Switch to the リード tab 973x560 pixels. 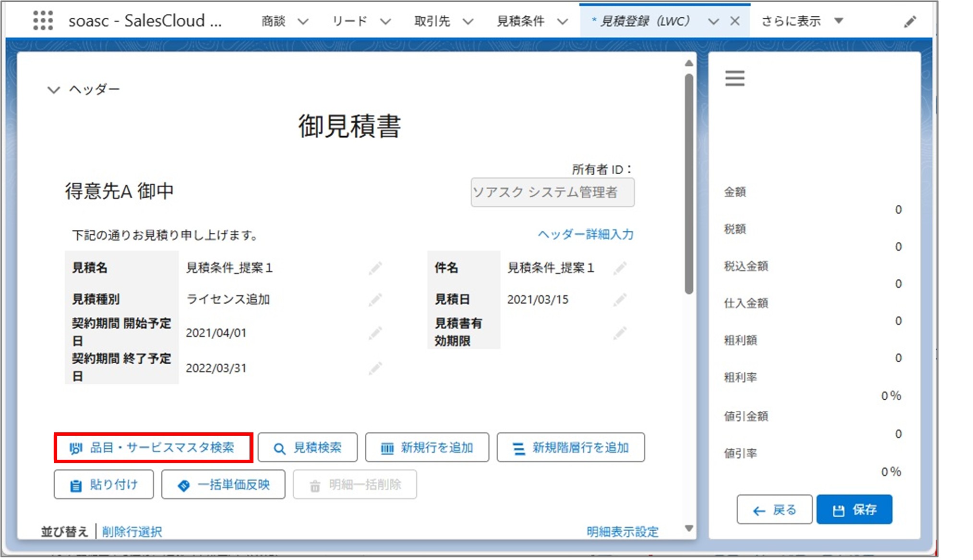[349, 21]
